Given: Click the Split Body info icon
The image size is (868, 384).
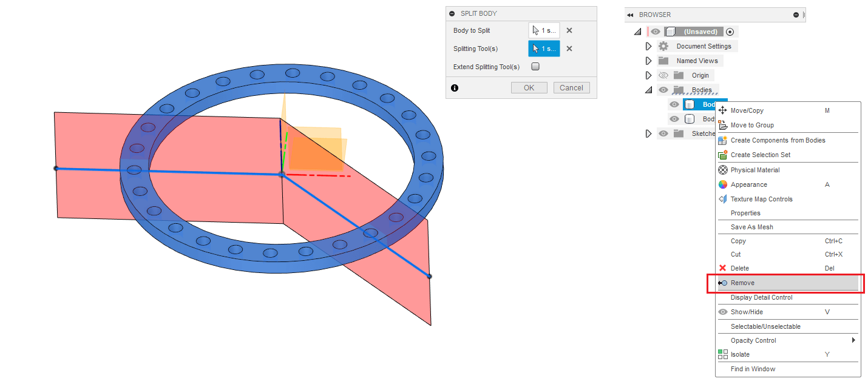Looking at the screenshot, I should point(455,88).
